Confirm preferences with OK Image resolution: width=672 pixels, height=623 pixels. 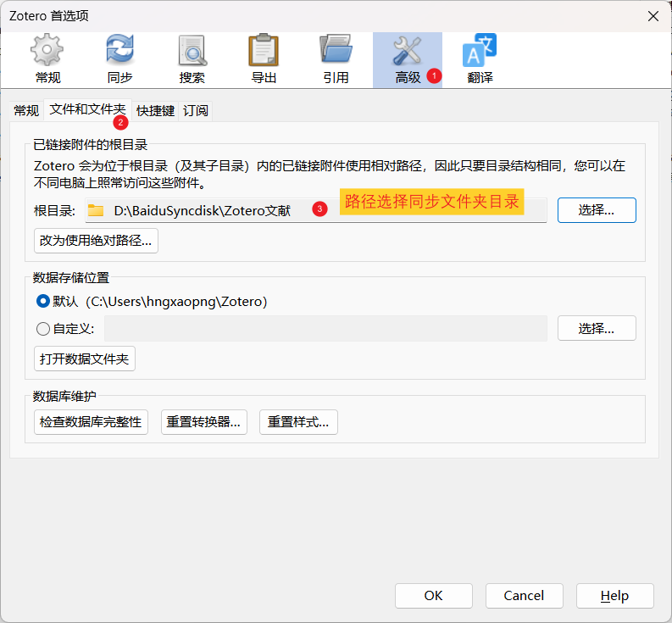click(x=434, y=596)
